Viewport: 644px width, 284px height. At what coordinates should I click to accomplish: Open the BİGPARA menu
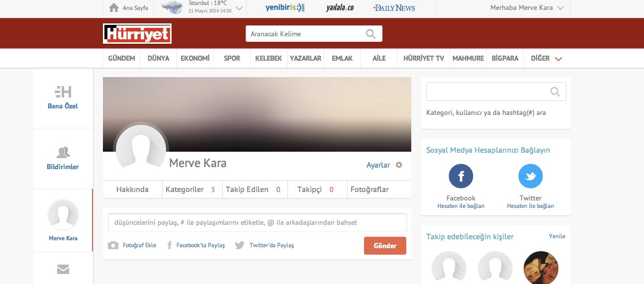click(505, 58)
